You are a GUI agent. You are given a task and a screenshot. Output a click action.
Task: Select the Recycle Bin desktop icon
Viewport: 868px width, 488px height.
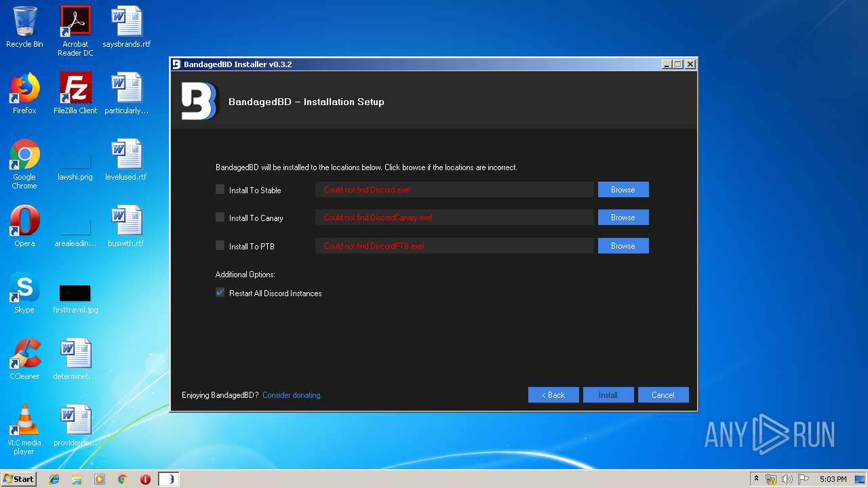(x=24, y=27)
